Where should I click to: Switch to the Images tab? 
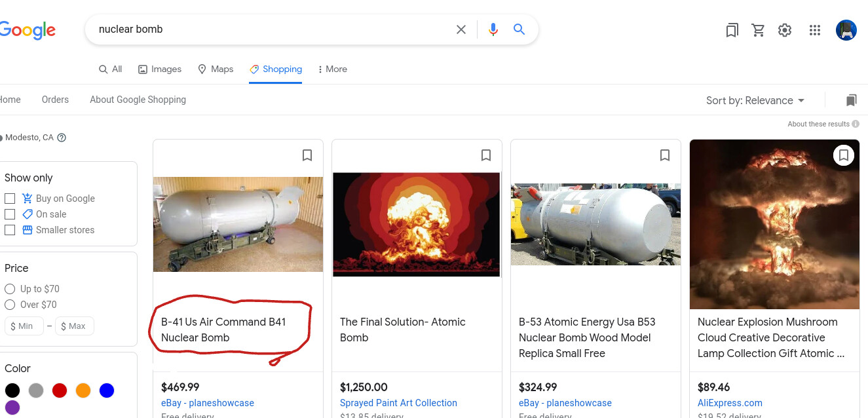160,69
